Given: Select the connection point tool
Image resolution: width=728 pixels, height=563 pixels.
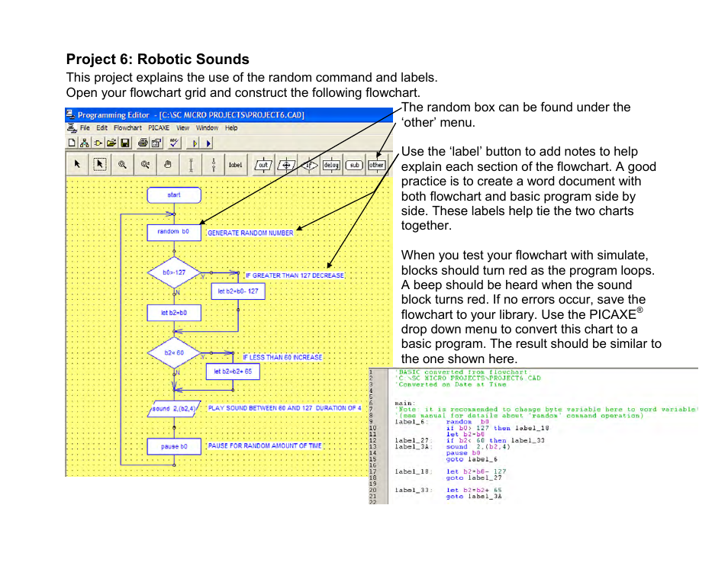Looking at the screenshot, I should 214,165.
